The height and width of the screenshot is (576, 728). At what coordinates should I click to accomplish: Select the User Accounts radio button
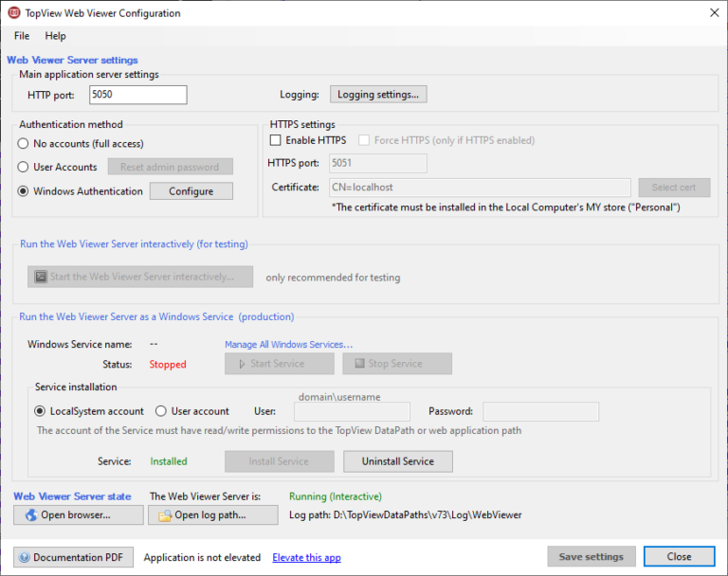click(24, 167)
